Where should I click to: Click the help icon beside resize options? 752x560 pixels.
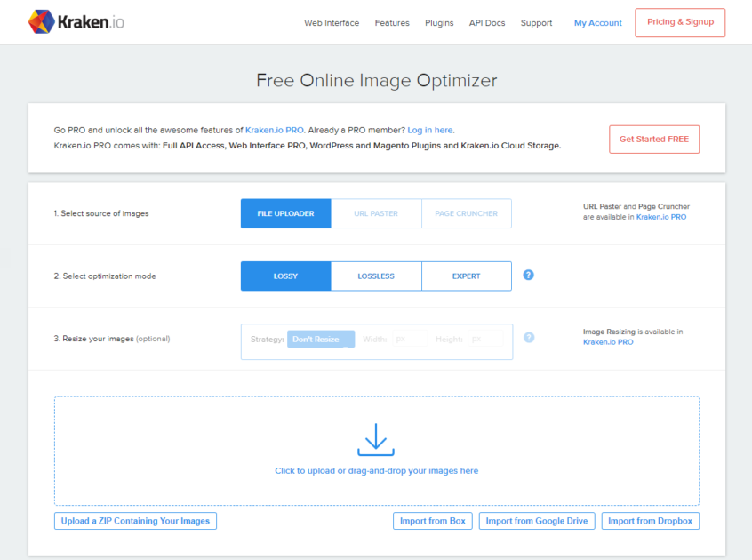click(x=528, y=338)
